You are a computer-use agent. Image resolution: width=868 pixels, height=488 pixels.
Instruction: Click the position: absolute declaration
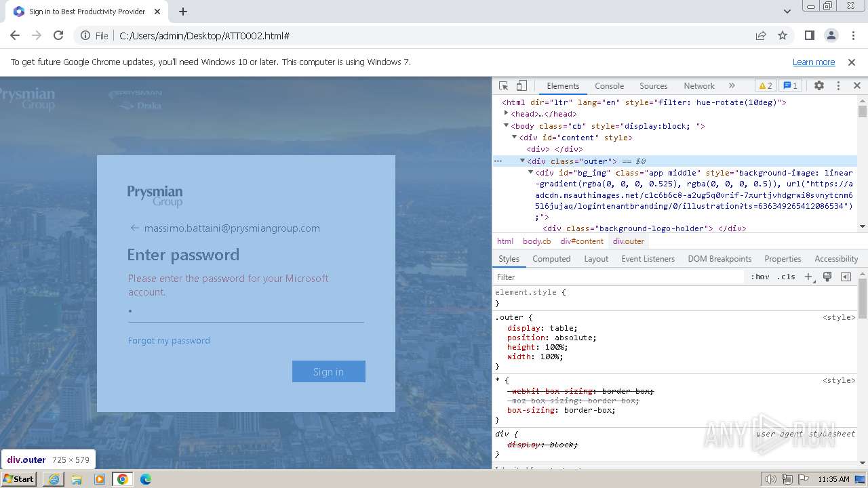coord(552,338)
